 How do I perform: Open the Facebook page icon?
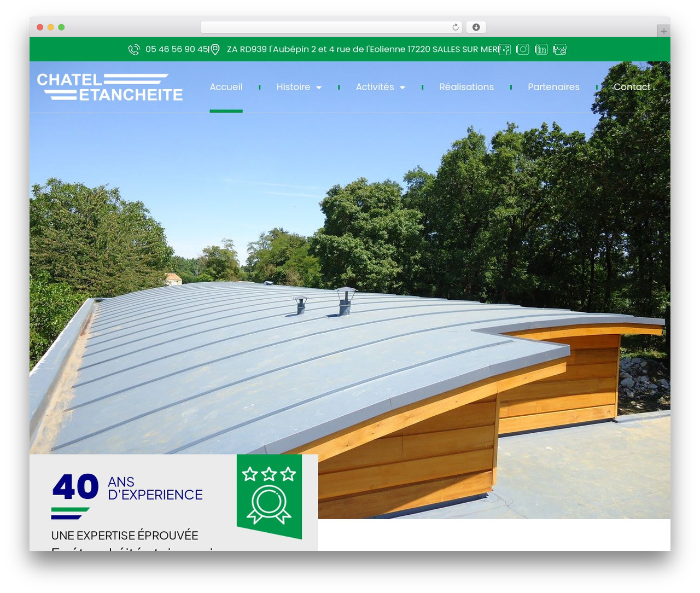pos(505,50)
